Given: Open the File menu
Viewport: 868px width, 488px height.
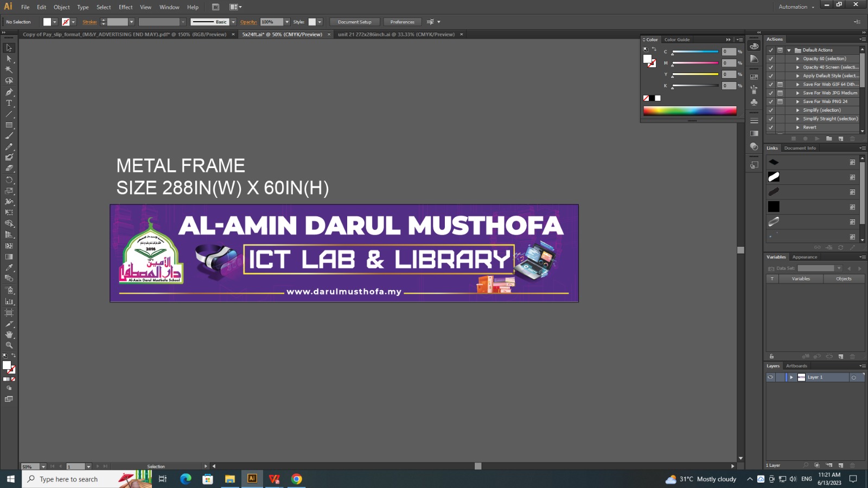Looking at the screenshot, I should (x=25, y=7).
